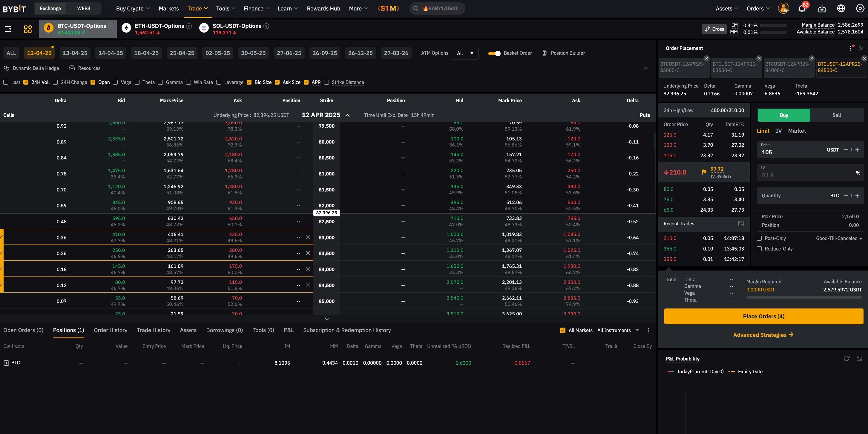
Task: Click the Place Orders (4) button
Action: 763,316
